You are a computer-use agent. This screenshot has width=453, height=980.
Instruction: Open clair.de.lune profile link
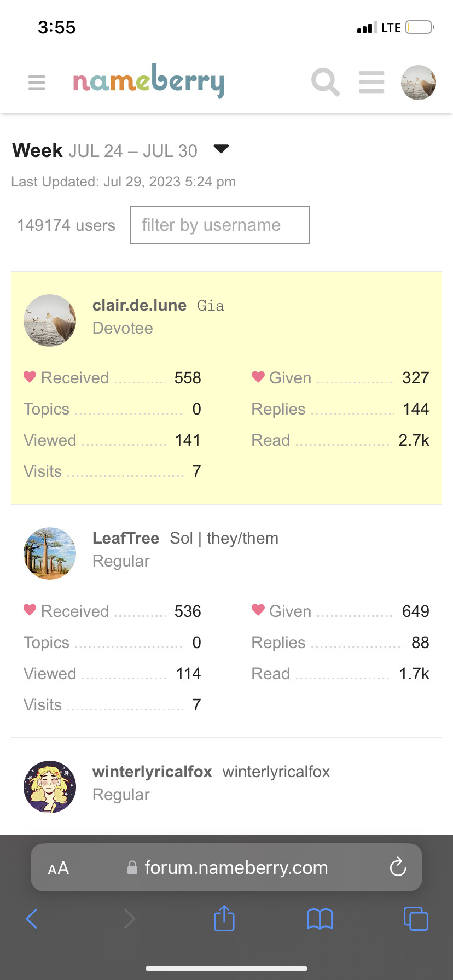coord(140,305)
